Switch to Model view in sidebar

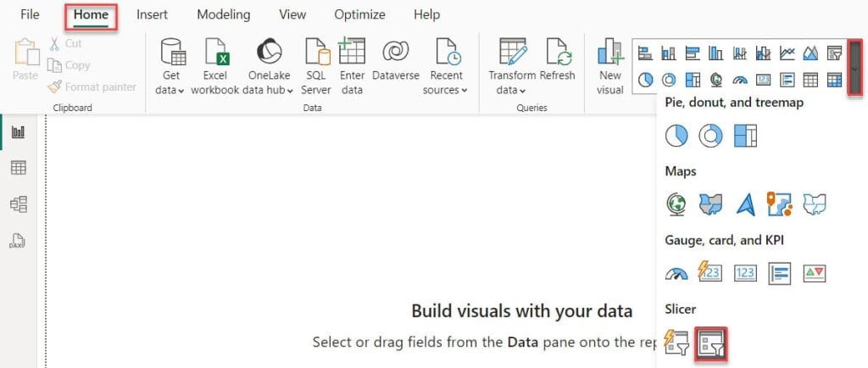19,204
